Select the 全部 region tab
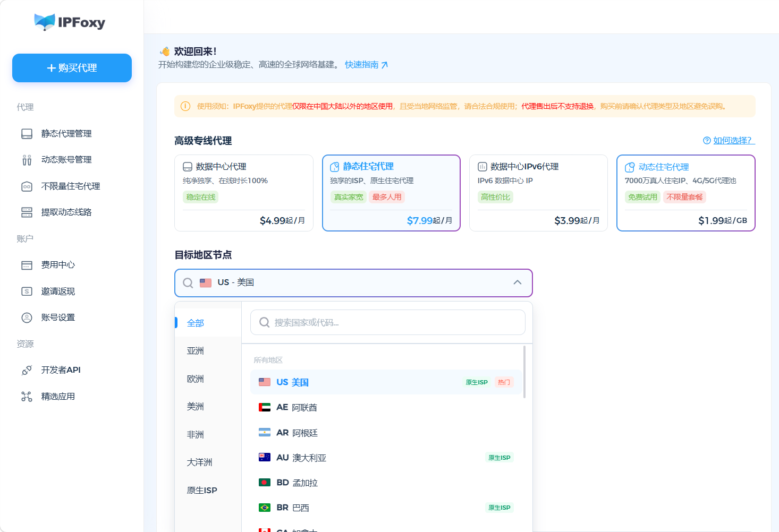 tap(208, 323)
